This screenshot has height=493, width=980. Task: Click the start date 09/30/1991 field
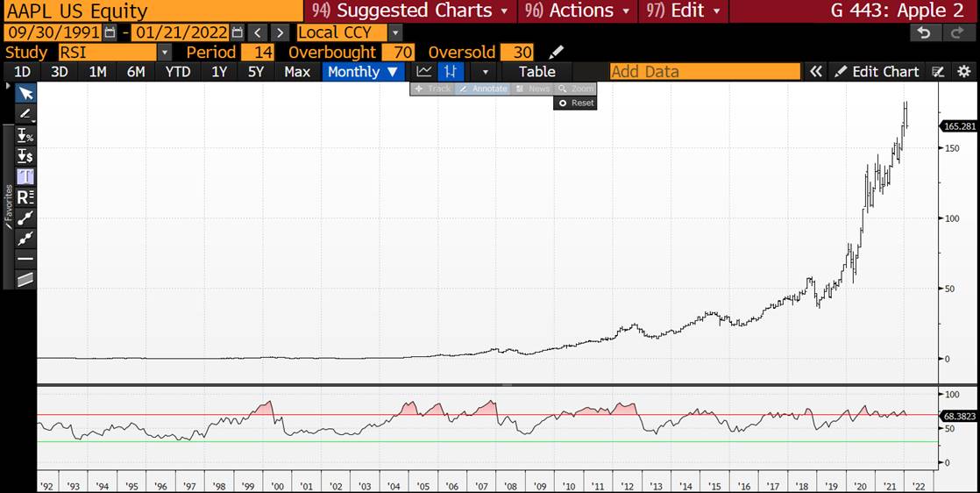click(x=53, y=32)
